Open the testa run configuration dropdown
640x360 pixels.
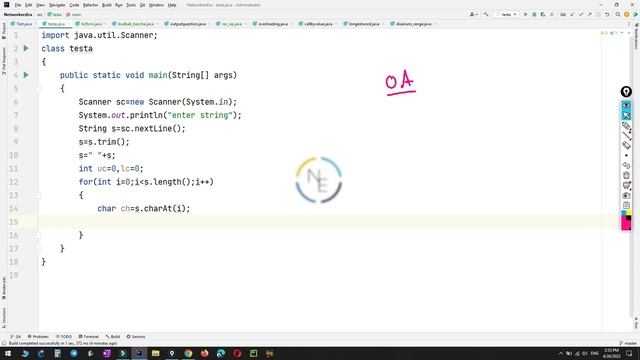[507, 14]
